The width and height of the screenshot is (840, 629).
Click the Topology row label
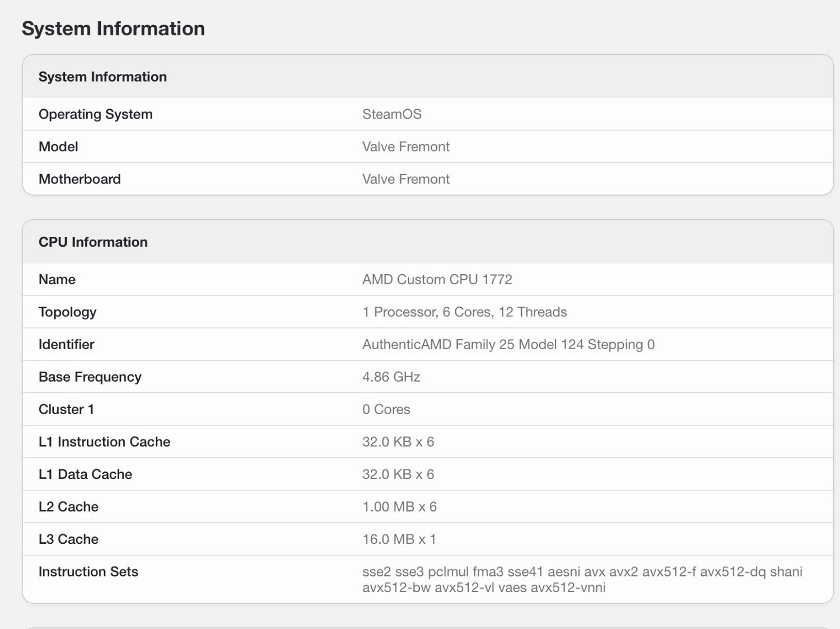67,312
